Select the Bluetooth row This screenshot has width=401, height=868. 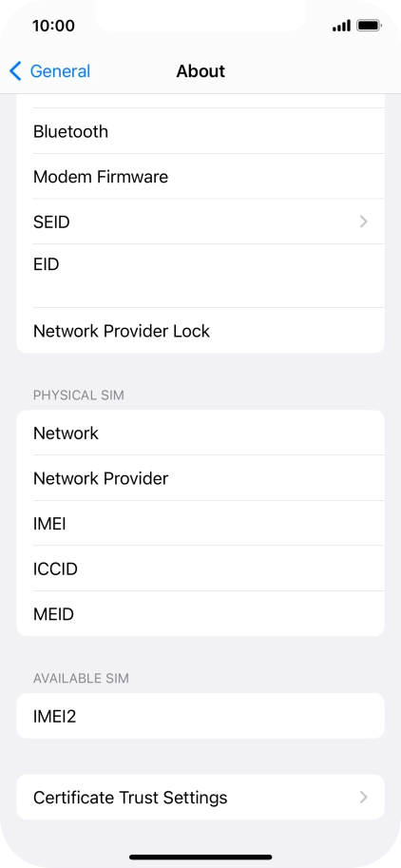click(x=200, y=132)
